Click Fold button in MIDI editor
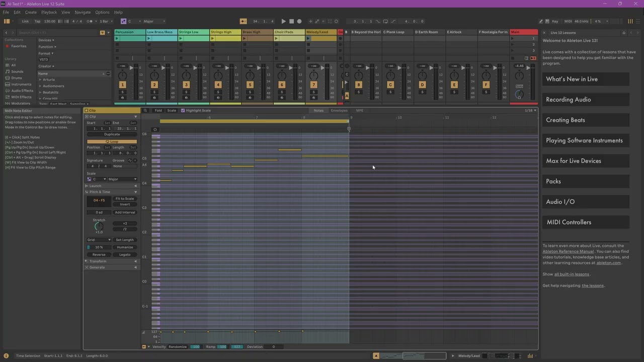 pos(158,110)
